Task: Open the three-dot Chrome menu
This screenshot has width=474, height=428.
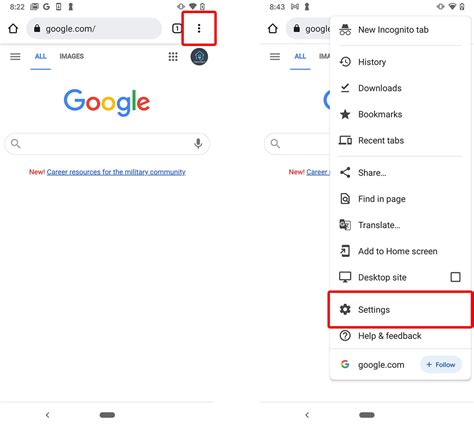Action: coord(199,29)
